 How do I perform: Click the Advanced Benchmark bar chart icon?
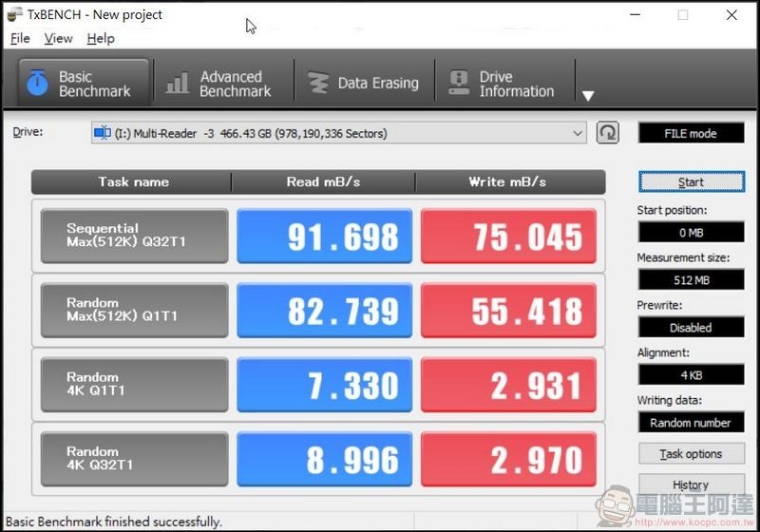coord(177,83)
